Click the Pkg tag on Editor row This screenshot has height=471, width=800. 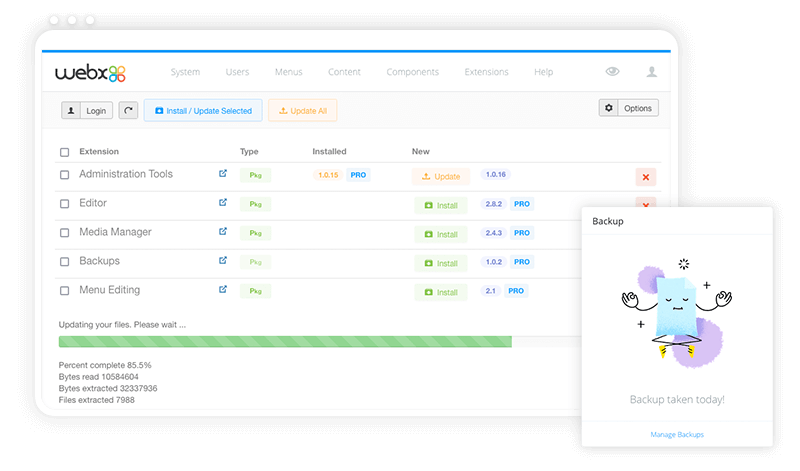click(x=256, y=204)
